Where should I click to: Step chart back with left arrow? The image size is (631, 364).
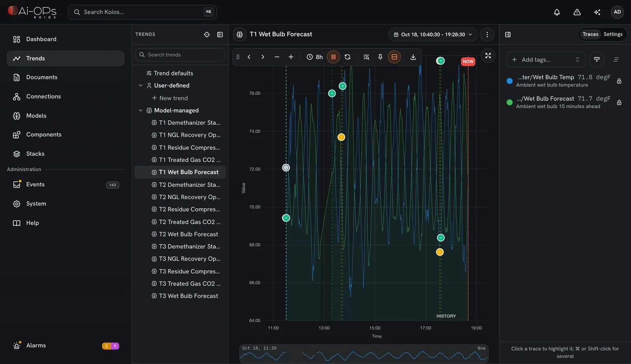pyautogui.click(x=249, y=57)
